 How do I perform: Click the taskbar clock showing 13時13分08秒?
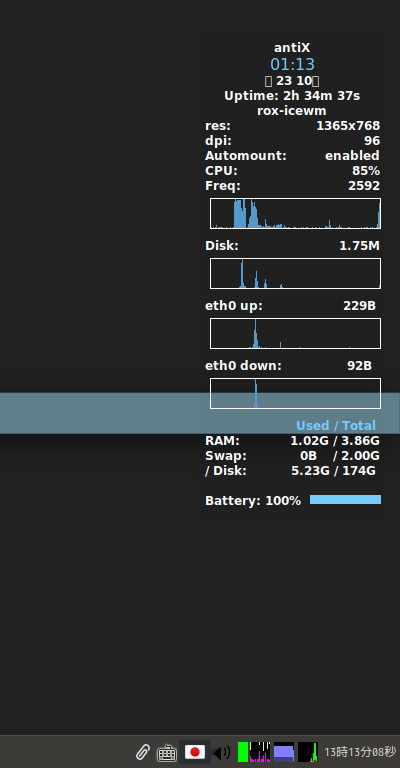click(360, 752)
